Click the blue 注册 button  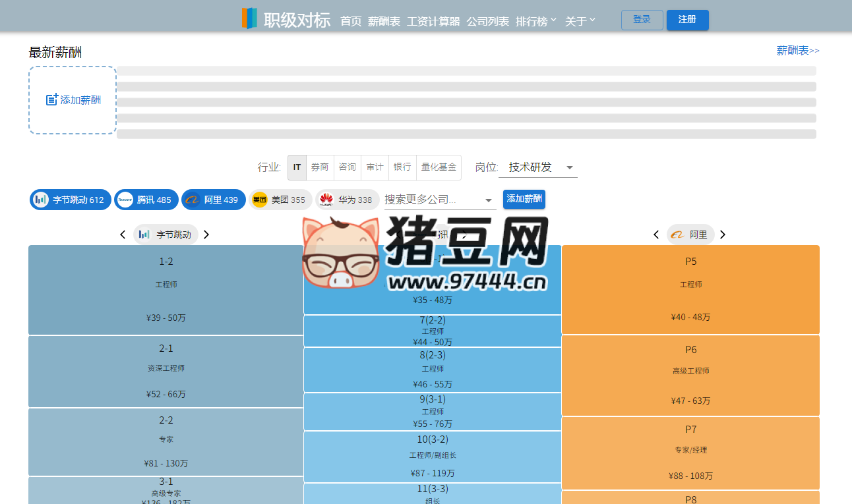pyautogui.click(x=687, y=20)
